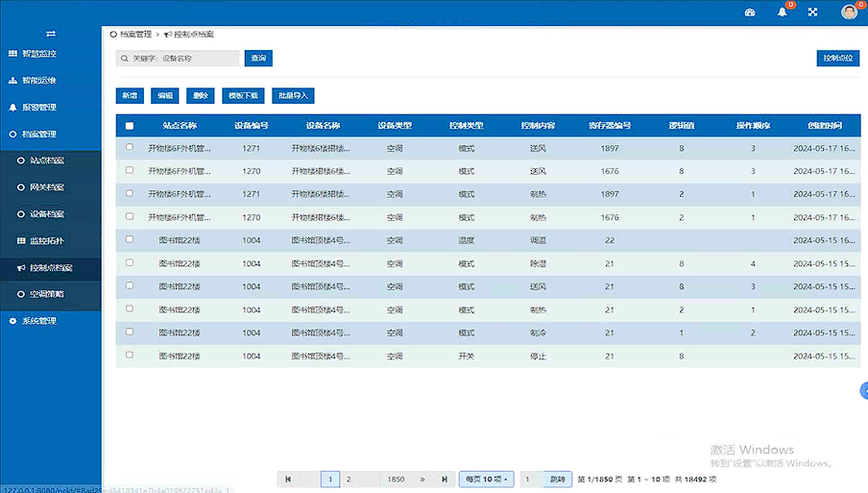This screenshot has width=868, height=493.
Task: Click the 批量导入 button
Action: [x=294, y=95]
